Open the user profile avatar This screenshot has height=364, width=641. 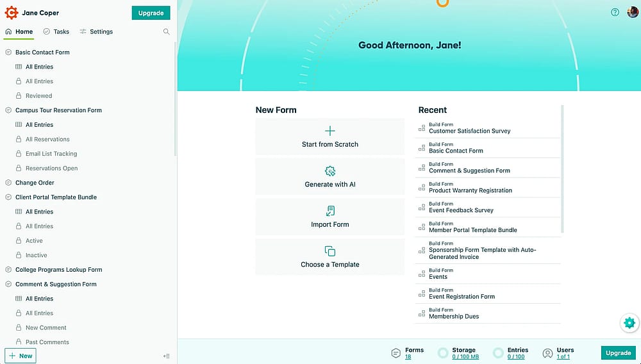(633, 12)
